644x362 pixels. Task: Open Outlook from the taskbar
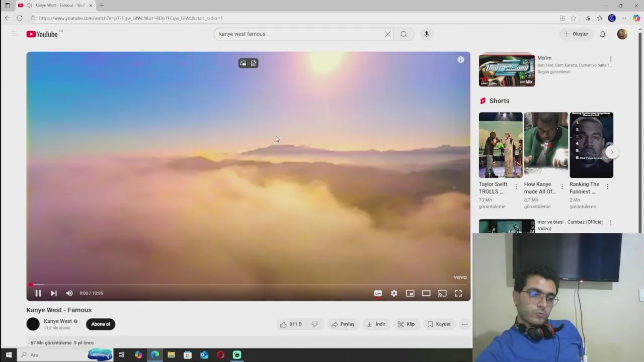click(204, 355)
